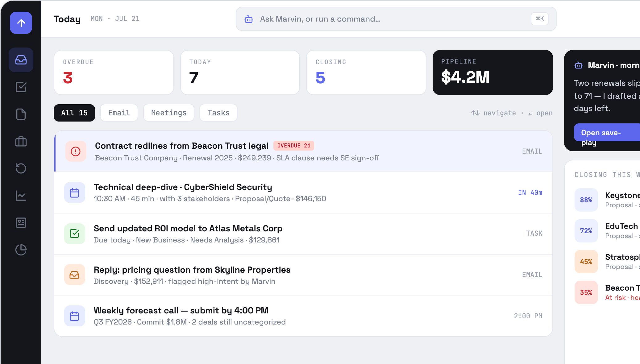Click calendar icon on Weekly forecast call row
640x364 pixels.
point(74,316)
